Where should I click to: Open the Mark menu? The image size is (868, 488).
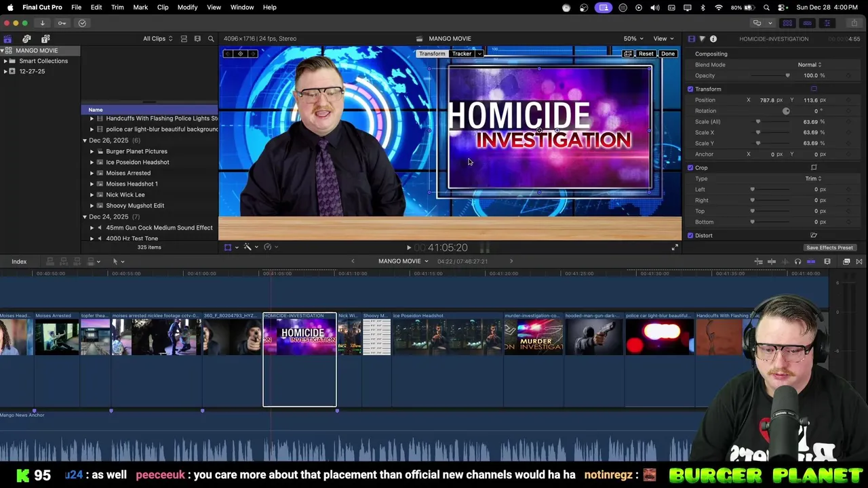click(x=140, y=7)
